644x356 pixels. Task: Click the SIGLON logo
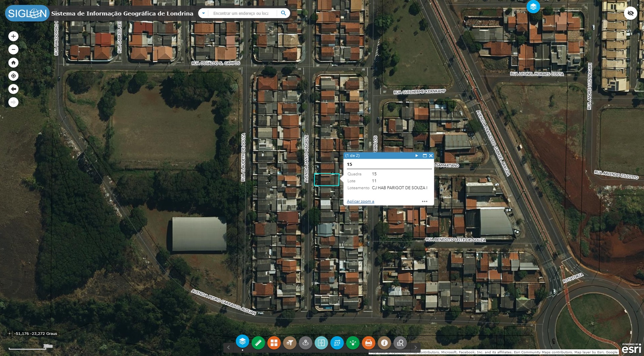[27, 13]
